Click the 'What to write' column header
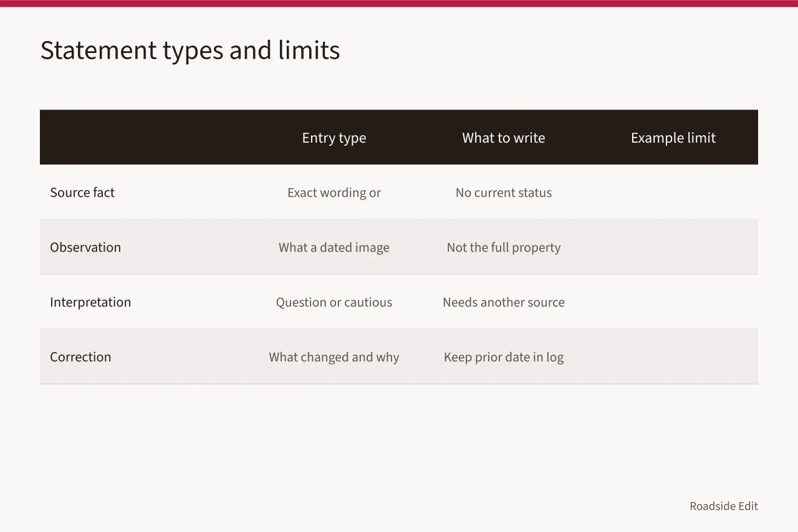798x532 pixels. [504, 138]
